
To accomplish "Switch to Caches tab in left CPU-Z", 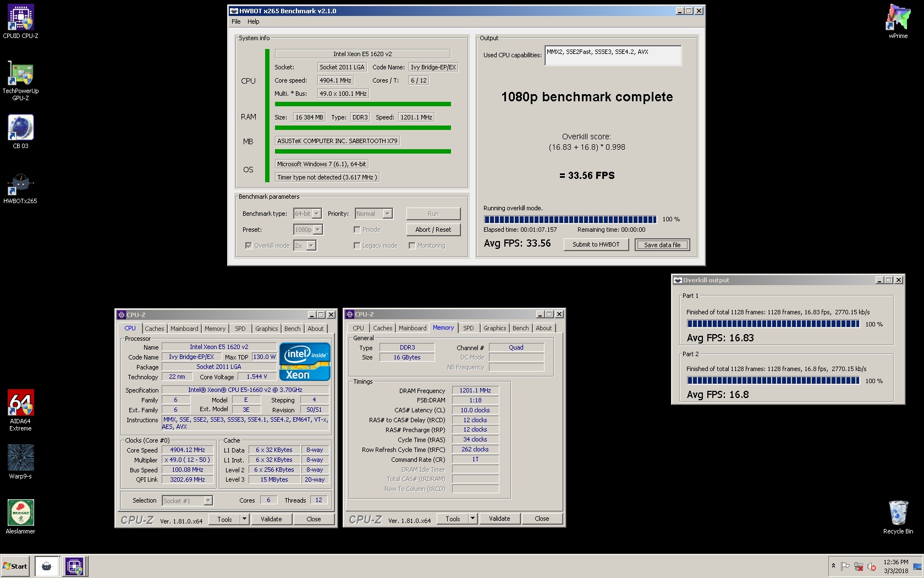I will 155,329.
